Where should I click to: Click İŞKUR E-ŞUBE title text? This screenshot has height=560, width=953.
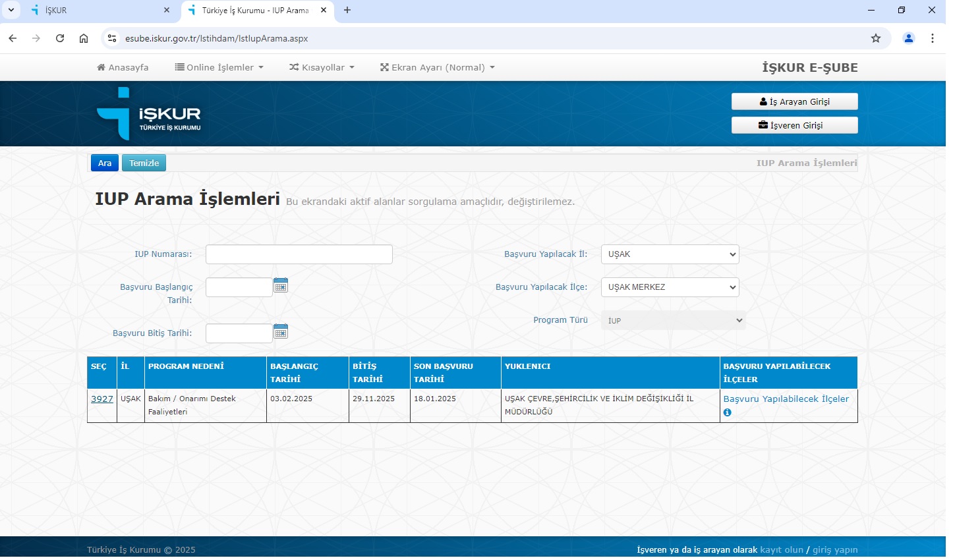(810, 68)
